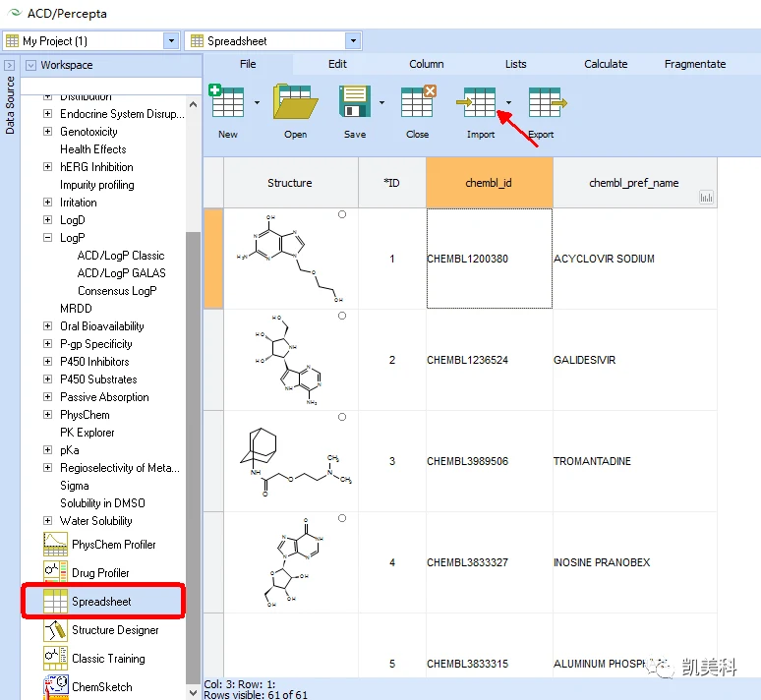
Task: Click the Export table icon
Action: point(548,102)
